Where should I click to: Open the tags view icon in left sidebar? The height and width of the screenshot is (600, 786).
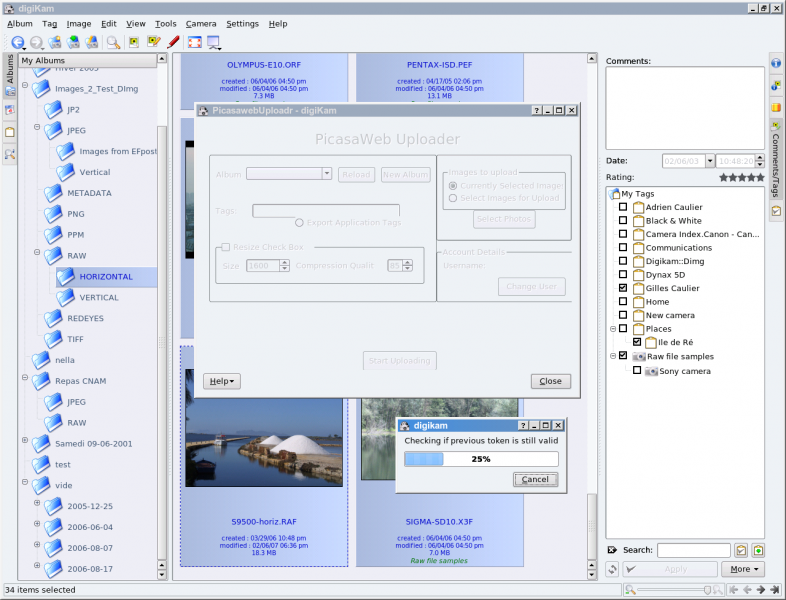[x=10, y=132]
